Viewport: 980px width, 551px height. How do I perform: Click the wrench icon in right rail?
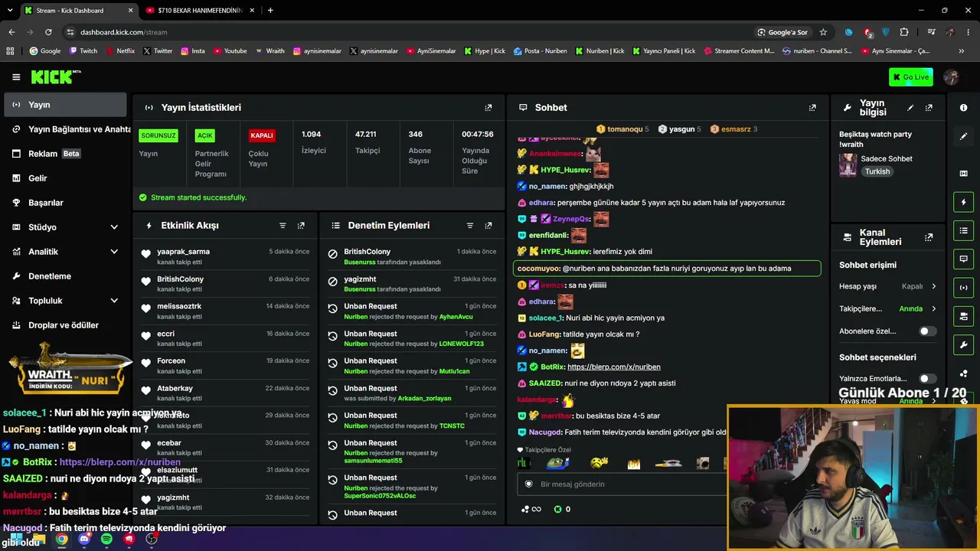click(963, 344)
